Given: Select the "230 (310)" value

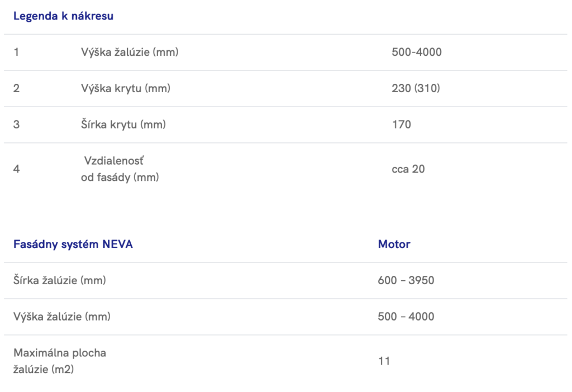Looking at the screenshot, I should pos(416,88).
